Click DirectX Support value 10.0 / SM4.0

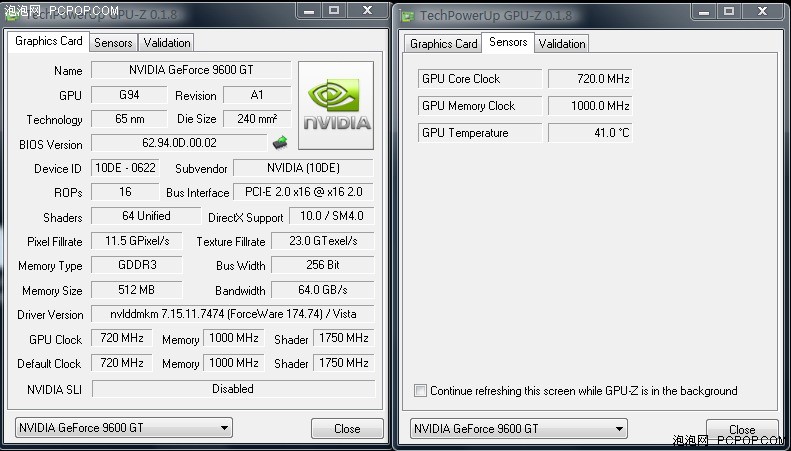tap(331, 216)
